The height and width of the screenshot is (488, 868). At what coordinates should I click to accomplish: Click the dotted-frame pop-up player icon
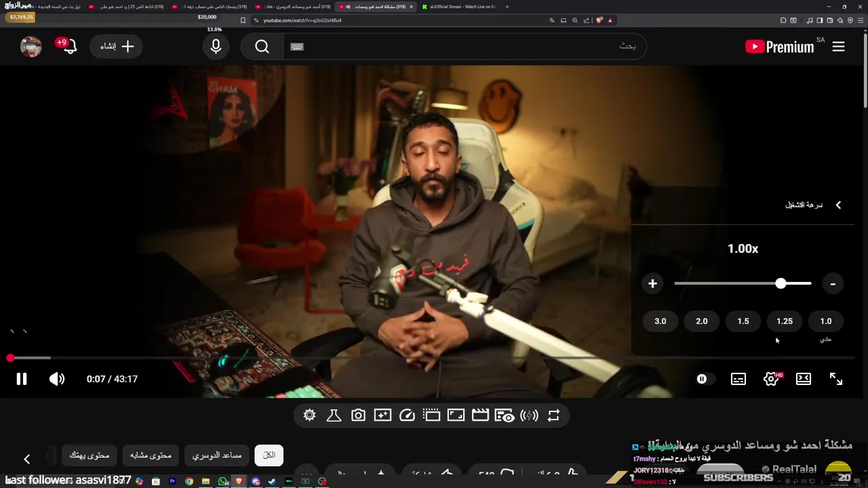[x=431, y=415]
